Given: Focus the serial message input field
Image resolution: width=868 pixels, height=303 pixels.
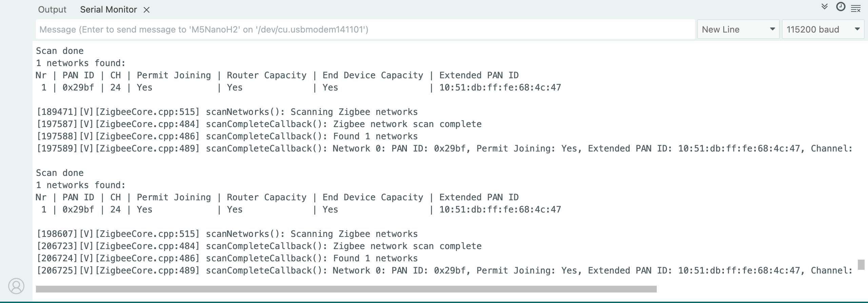Looking at the screenshot, I should (x=365, y=29).
